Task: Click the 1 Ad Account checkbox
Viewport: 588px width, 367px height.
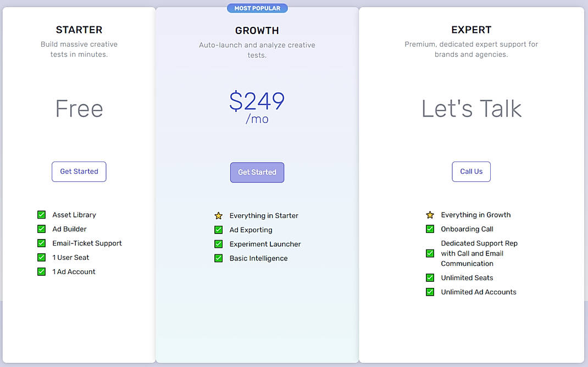Action: pos(41,271)
